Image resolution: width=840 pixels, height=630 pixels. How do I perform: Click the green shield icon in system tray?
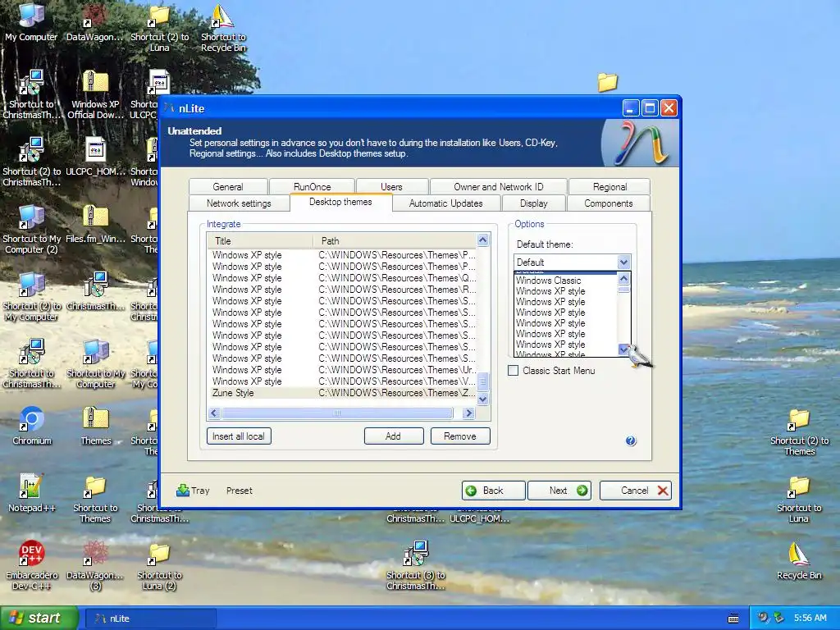coord(778,618)
